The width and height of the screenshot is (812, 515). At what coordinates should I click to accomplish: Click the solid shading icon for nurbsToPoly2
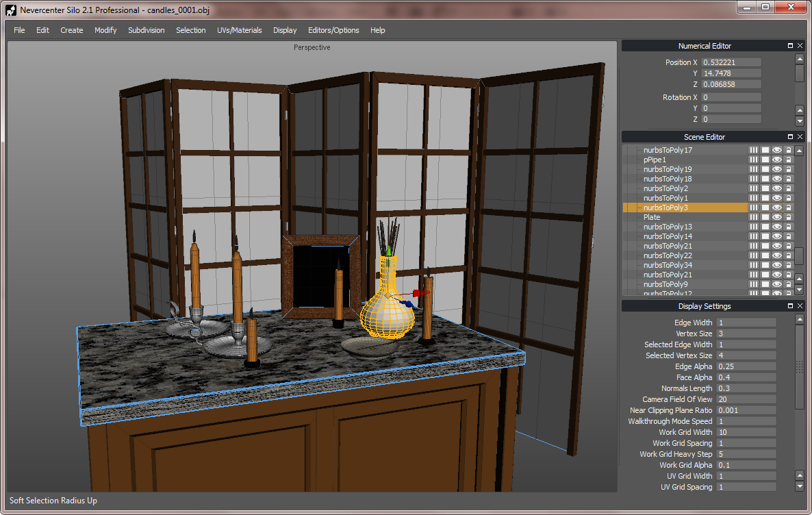point(765,188)
